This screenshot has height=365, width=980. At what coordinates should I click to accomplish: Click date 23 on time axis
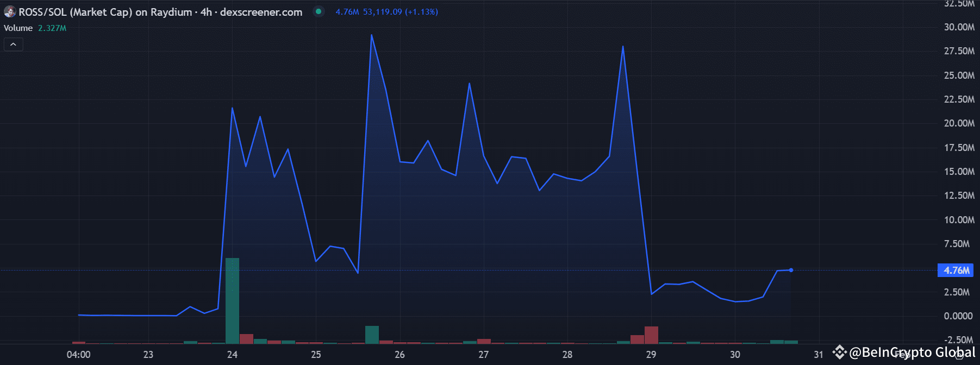(148, 355)
